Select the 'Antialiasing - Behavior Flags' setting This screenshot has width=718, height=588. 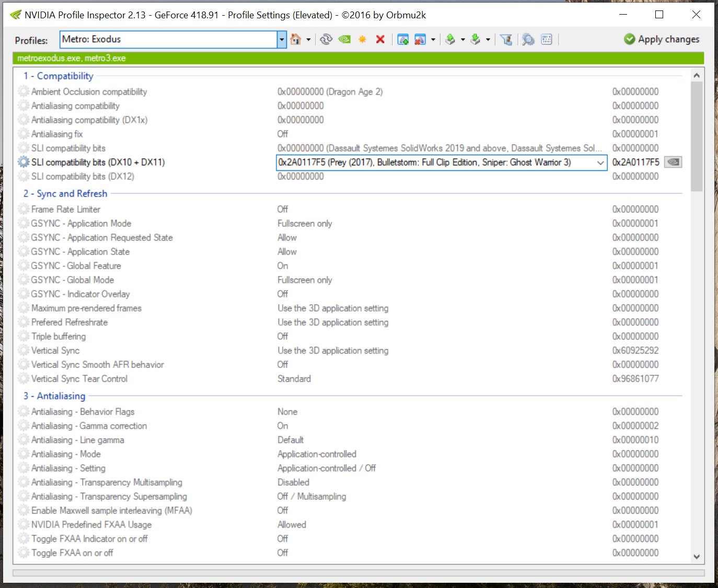83,411
